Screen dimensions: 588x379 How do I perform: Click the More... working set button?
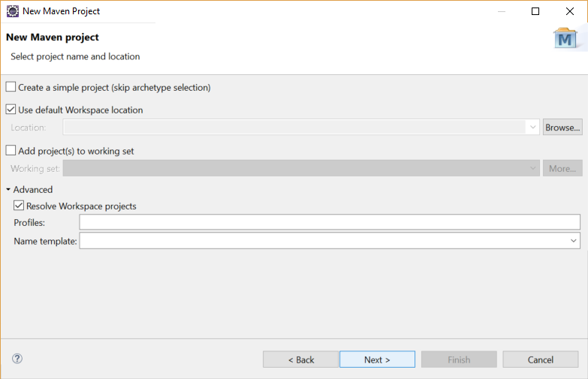(562, 168)
